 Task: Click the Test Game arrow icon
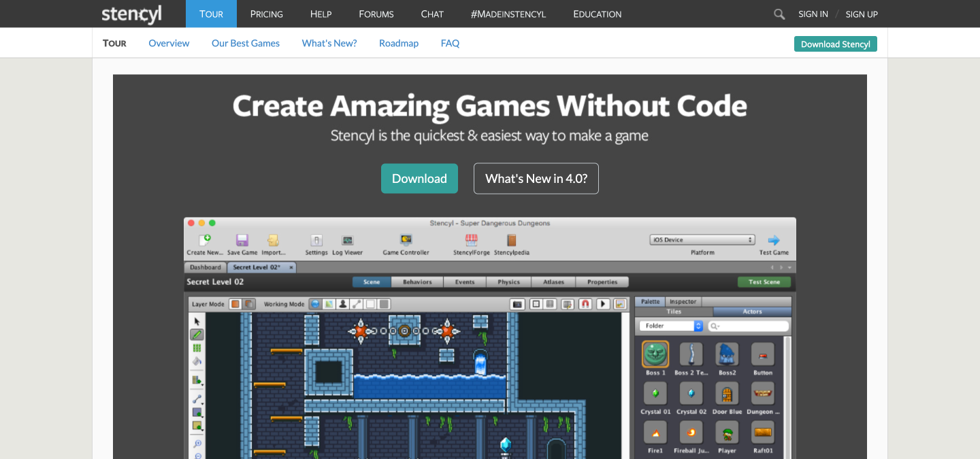coord(774,240)
